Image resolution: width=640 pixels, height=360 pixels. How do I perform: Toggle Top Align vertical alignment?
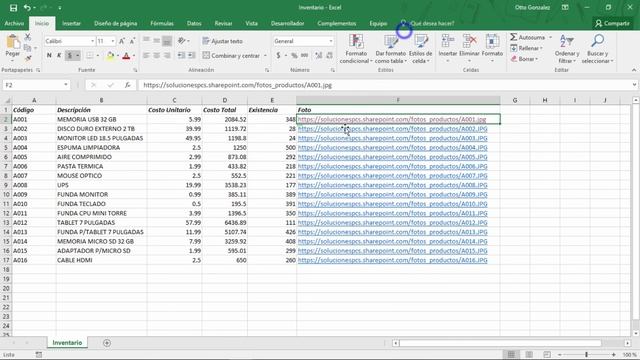coord(146,41)
